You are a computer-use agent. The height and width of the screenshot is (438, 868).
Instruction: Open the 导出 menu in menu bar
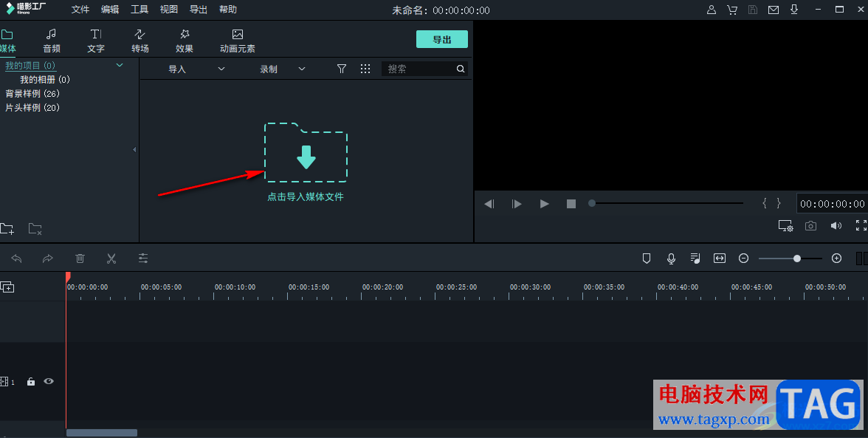[x=198, y=10]
